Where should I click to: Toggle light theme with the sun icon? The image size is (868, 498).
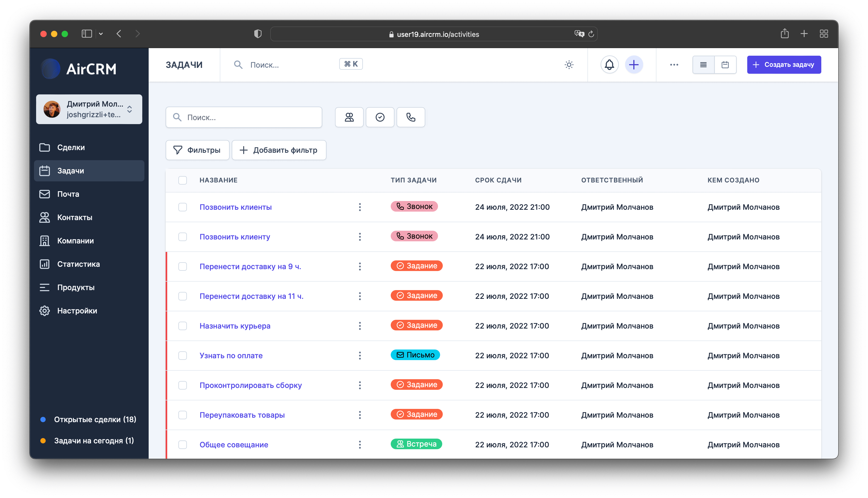569,64
